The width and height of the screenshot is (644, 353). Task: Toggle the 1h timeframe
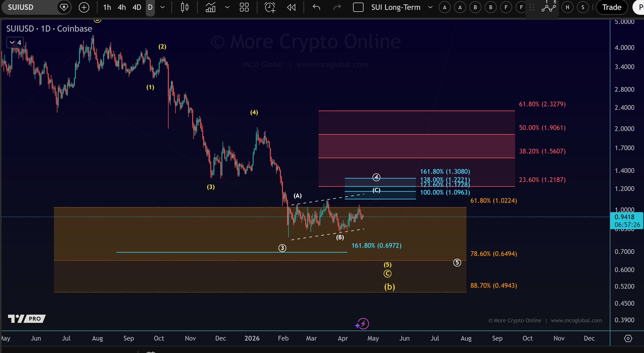tap(107, 7)
